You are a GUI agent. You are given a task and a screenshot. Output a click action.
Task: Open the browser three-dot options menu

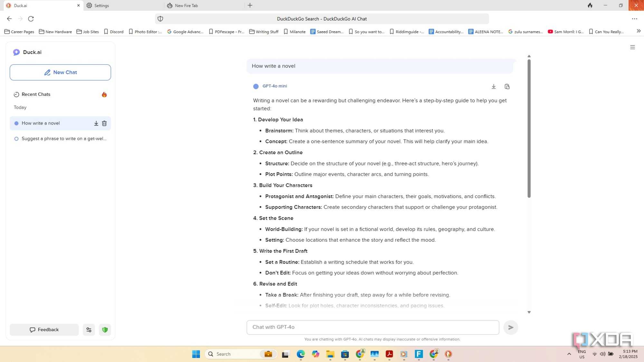(634, 19)
